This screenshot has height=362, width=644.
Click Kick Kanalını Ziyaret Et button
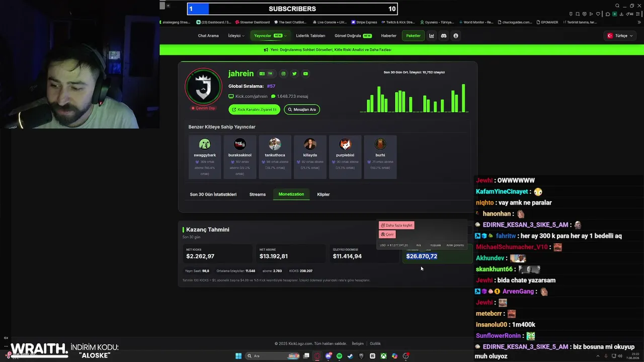(x=254, y=109)
